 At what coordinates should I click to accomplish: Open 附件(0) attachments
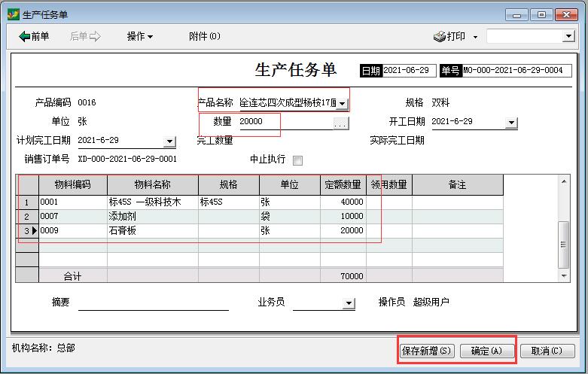pyautogui.click(x=204, y=36)
